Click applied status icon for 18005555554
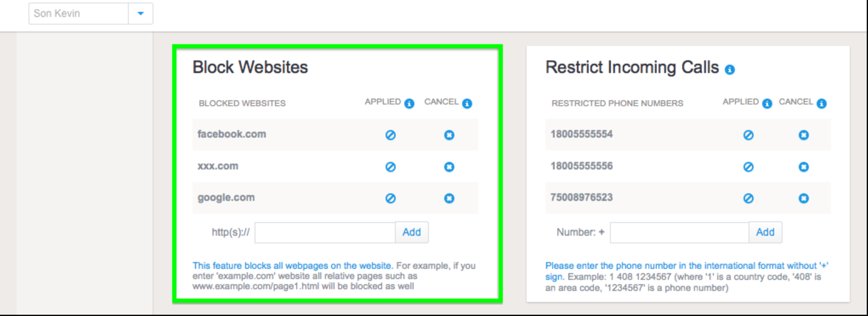 click(x=749, y=135)
